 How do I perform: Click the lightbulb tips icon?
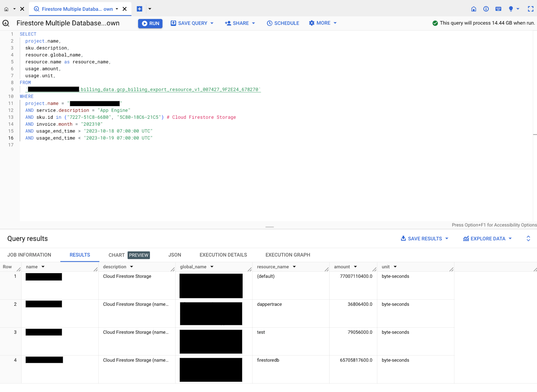[x=511, y=9]
